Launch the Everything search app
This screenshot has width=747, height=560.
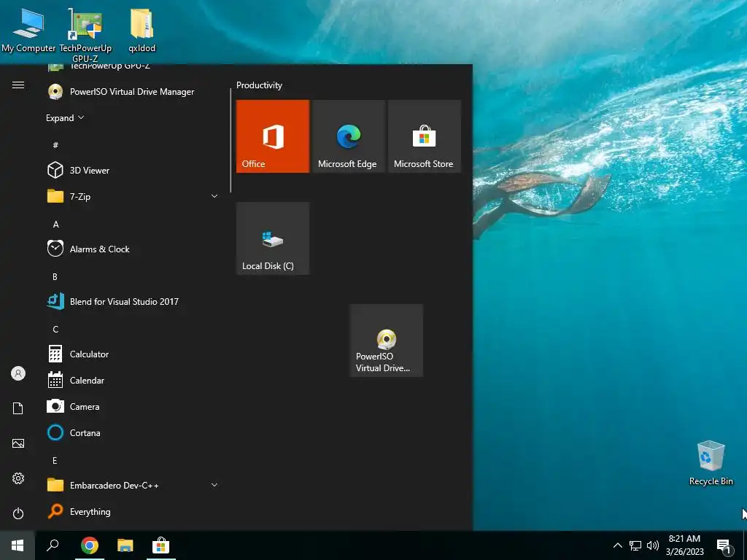coord(132,511)
